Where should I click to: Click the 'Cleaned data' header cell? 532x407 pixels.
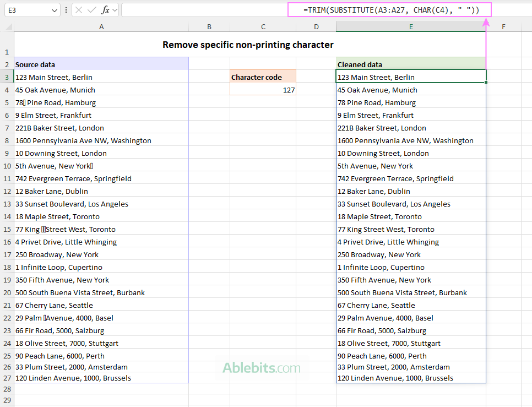[411, 64]
